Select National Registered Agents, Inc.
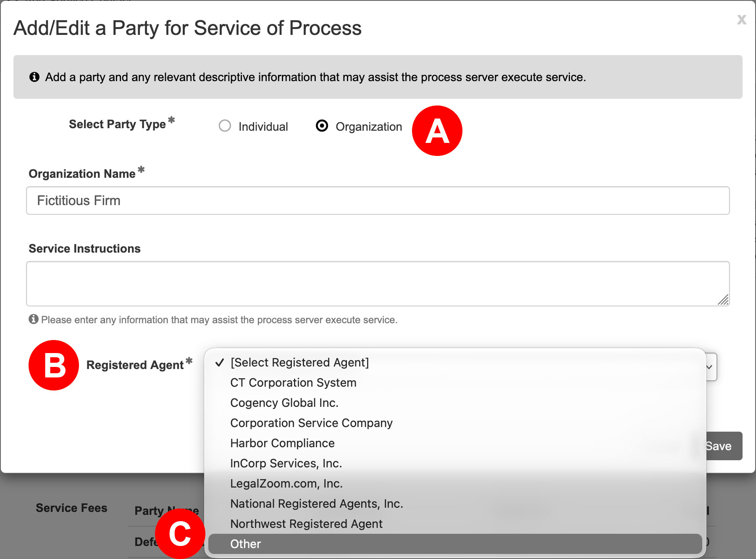The width and height of the screenshot is (756, 559). (x=455, y=504)
